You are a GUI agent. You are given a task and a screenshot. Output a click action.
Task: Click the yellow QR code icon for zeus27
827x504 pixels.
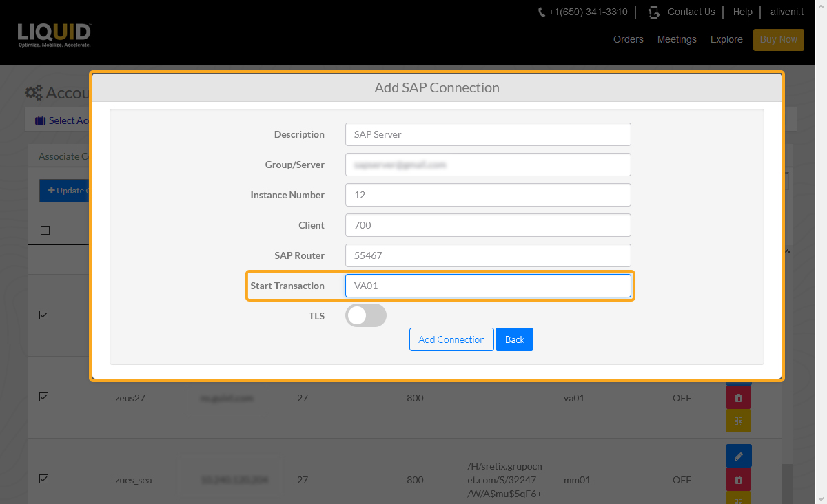point(738,421)
